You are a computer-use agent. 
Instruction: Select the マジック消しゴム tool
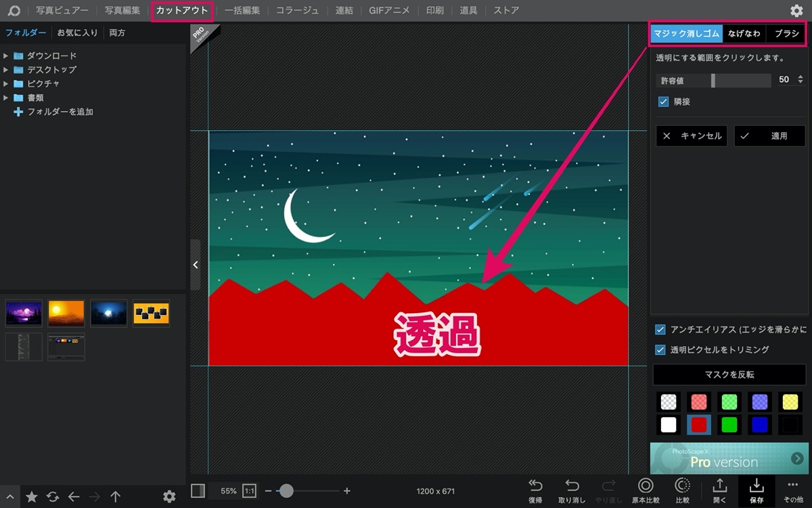coord(686,33)
